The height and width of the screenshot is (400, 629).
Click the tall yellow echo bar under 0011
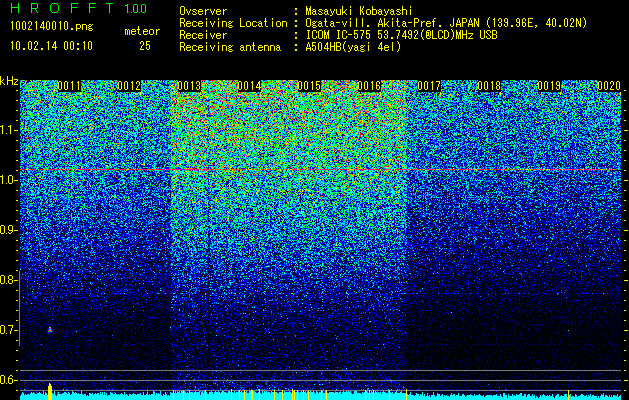point(50,392)
